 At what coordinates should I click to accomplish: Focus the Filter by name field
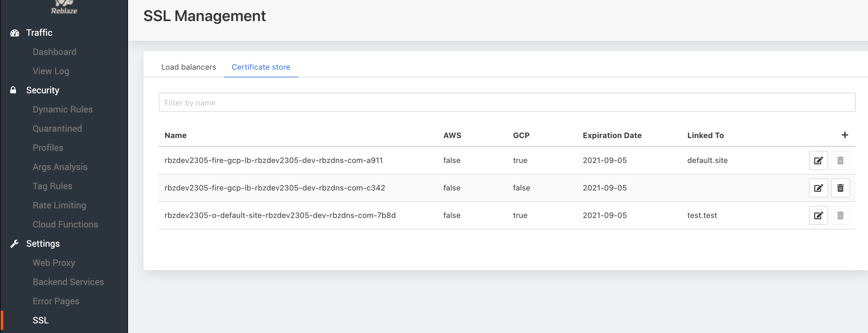(507, 102)
